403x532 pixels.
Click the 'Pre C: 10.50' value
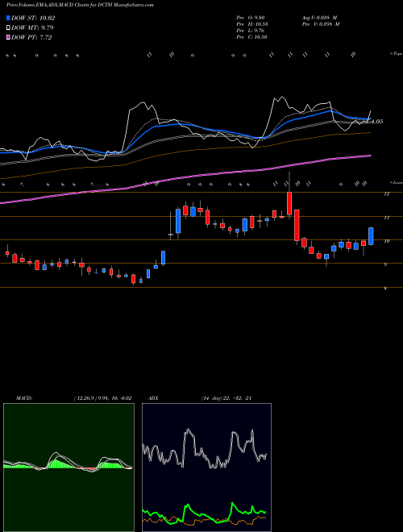coord(251,37)
